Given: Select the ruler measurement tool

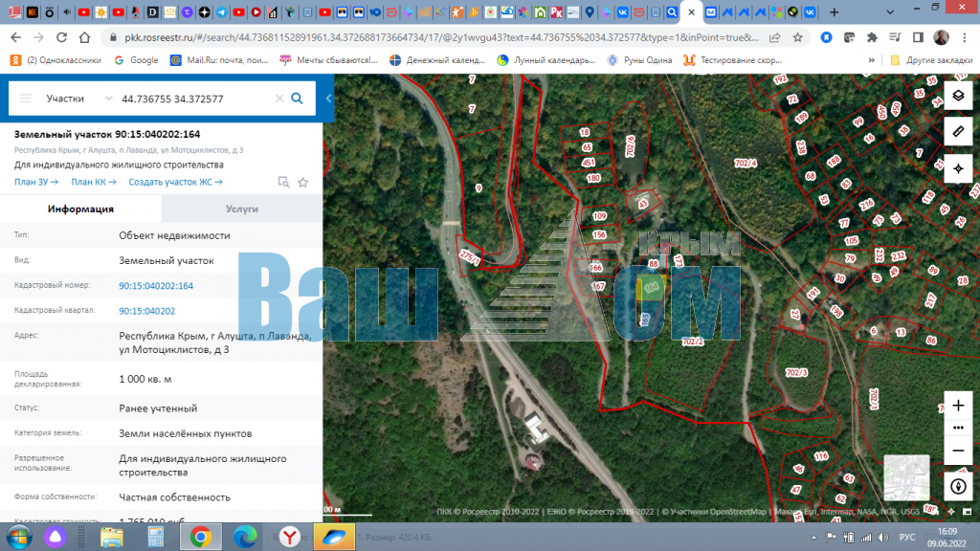Looking at the screenshot, I should click(x=957, y=132).
